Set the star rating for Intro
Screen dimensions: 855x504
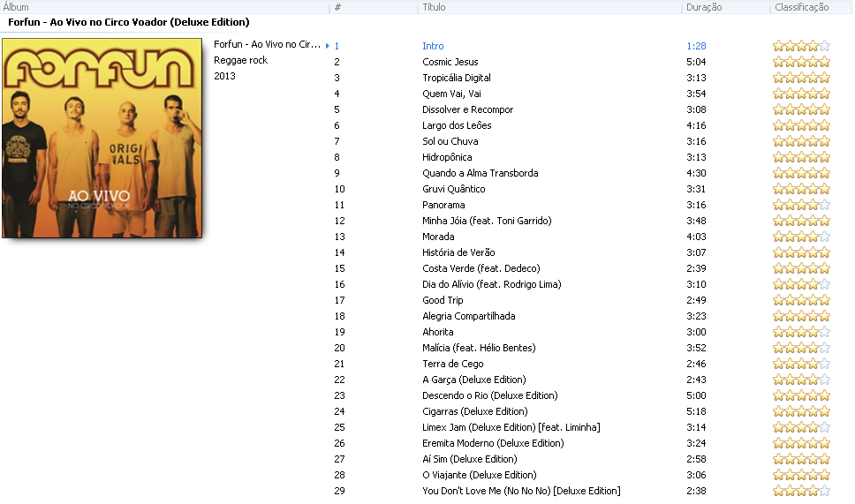pos(802,46)
